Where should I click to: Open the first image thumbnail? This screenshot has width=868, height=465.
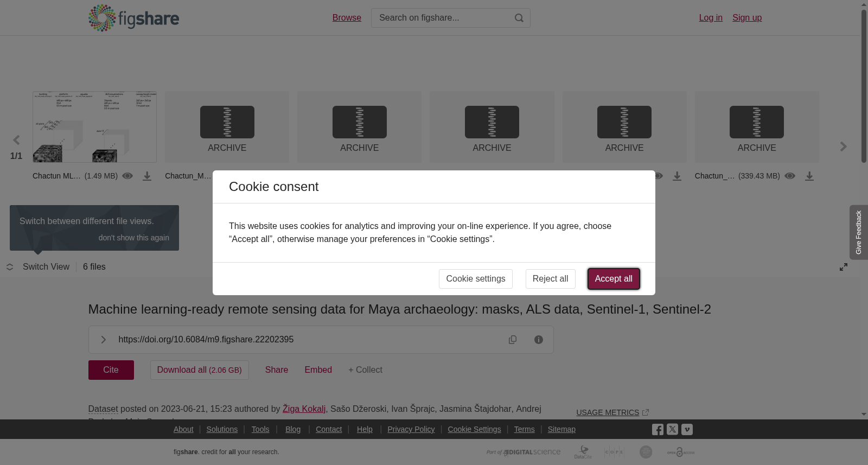pyautogui.click(x=94, y=127)
